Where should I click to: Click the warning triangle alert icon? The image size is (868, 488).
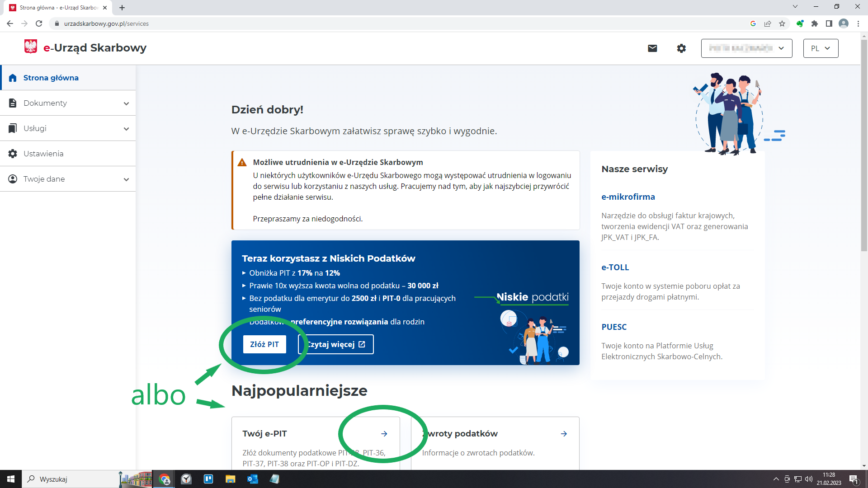click(x=242, y=163)
